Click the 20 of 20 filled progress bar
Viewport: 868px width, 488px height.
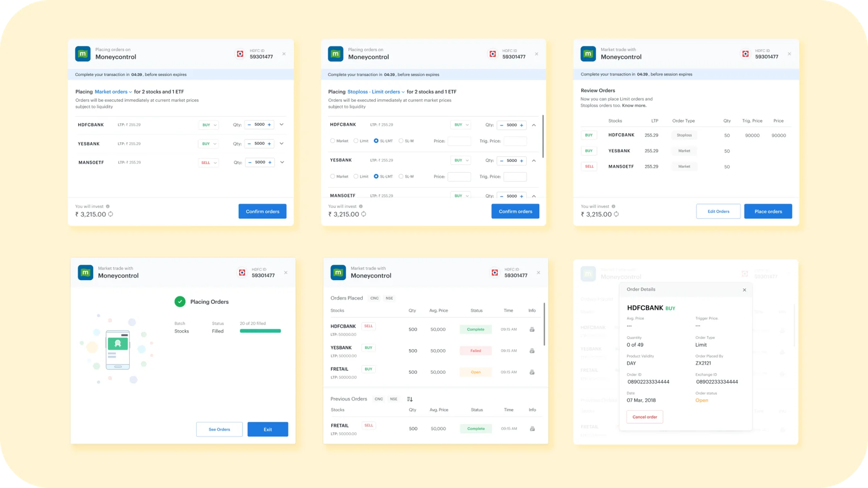coord(260,331)
